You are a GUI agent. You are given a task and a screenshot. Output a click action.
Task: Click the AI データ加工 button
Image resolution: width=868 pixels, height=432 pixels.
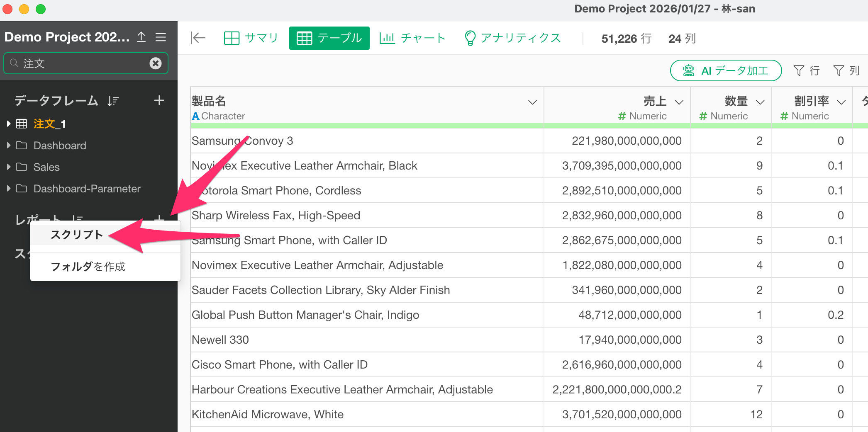726,70
